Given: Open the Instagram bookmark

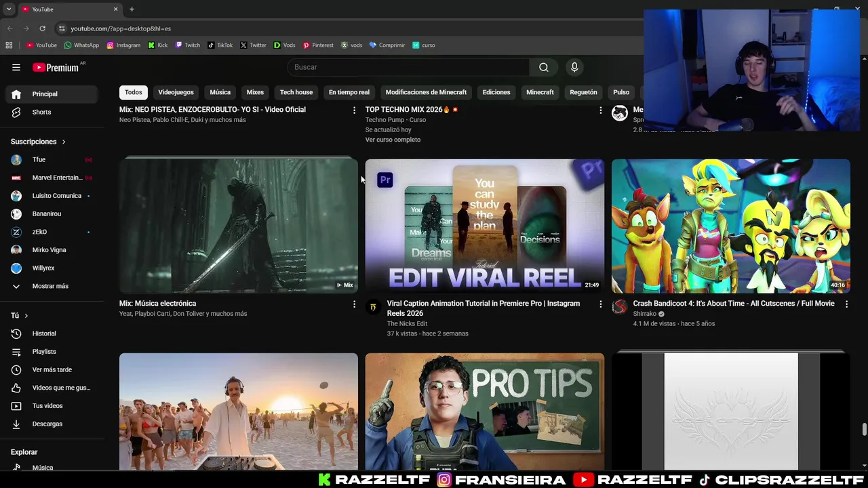Looking at the screenshot, I should pyautogui.click(x=123, y=45).
